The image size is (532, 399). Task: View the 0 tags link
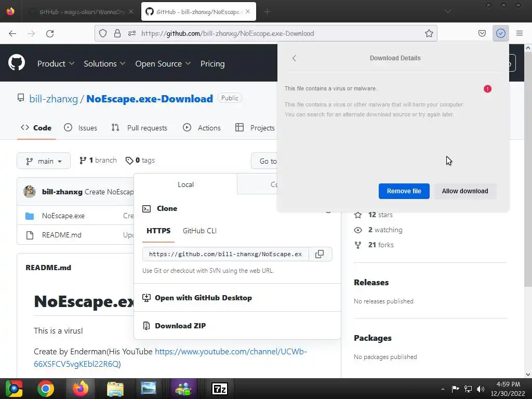coord(140,160)
